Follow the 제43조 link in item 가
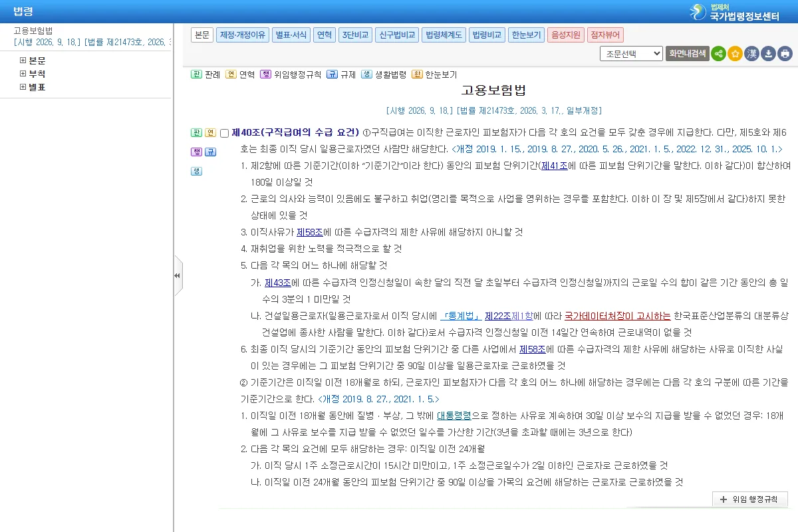Image resolution: width=798 pixels, height=532 pixels. coord(278,283)
